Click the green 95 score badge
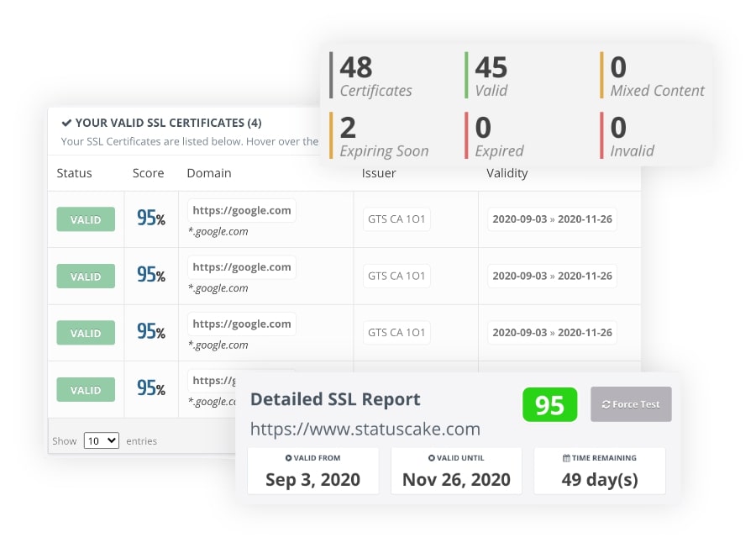The height and width of the screenshot is (548, 756). (x=549, y=405)
